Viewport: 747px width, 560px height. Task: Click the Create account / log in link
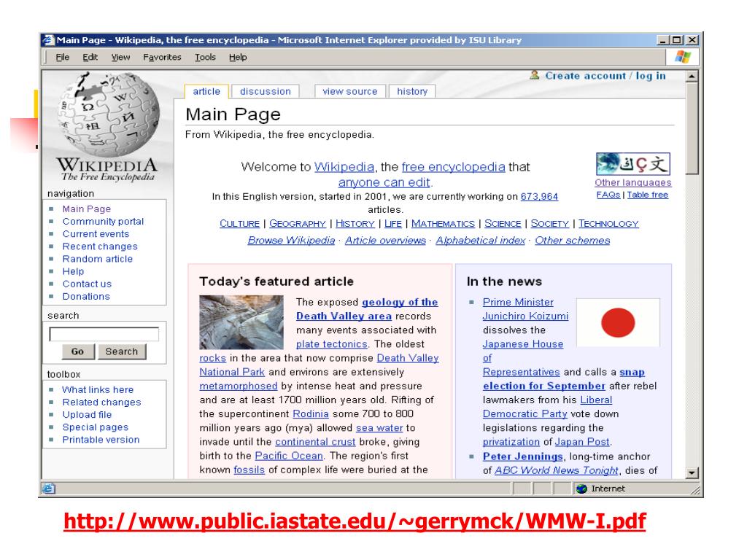[x=605, y=76]
